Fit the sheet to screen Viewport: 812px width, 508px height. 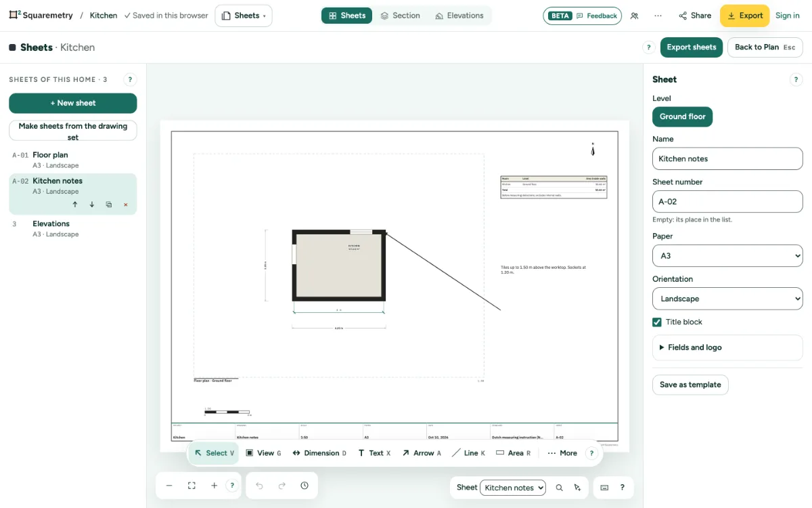[191, 486]
